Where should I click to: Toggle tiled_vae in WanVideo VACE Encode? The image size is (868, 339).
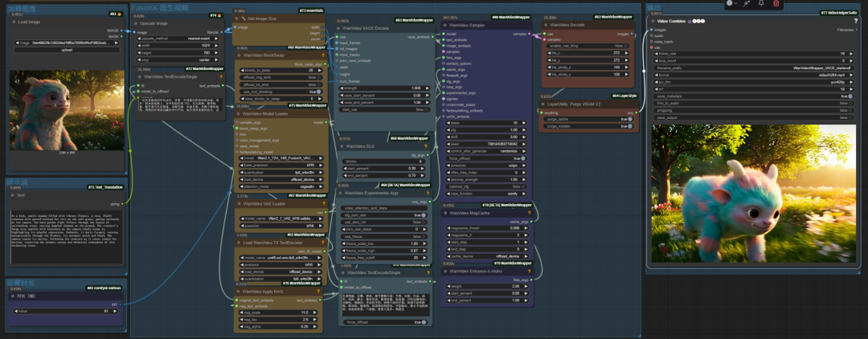pos(384,109)
